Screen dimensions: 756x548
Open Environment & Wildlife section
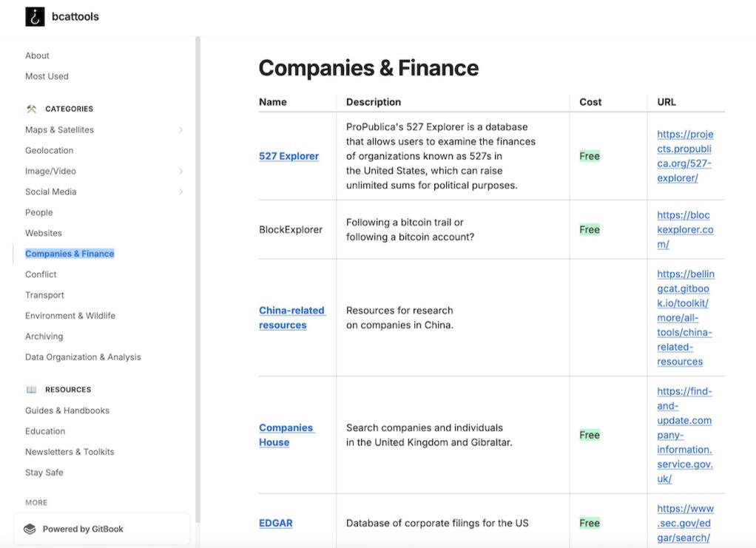(x=70, y=316)
